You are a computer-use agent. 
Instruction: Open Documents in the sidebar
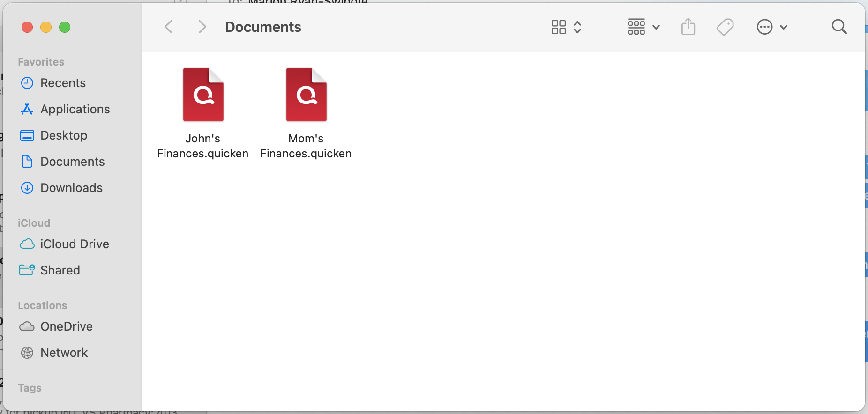click(x=72, y=162)
